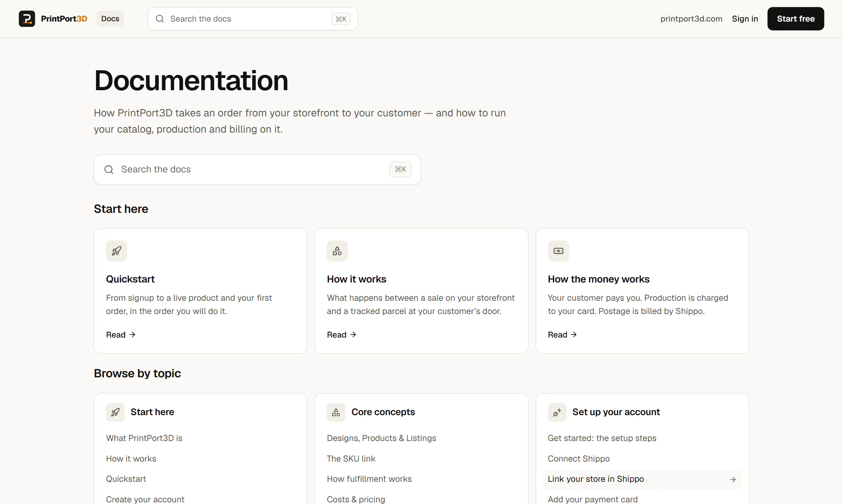Click the rocket icon beside Start here topic

[115, 412]
